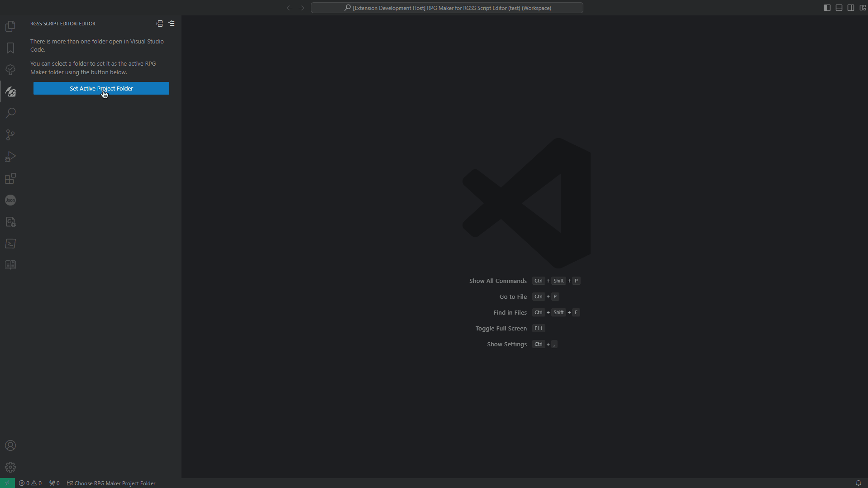The image size is (868, 488).
Task: Open the errors and warnings status item
Action: (30, 483)
